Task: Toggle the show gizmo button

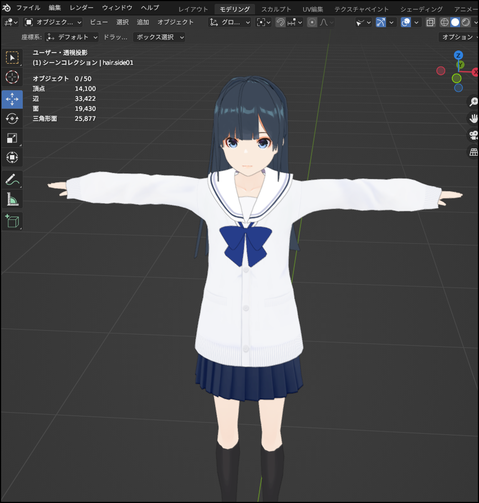Action: tap(381, 22)
